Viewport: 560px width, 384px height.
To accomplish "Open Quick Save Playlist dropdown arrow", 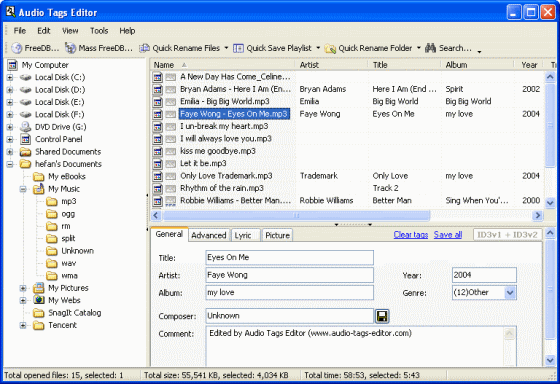I will (318, 48).
